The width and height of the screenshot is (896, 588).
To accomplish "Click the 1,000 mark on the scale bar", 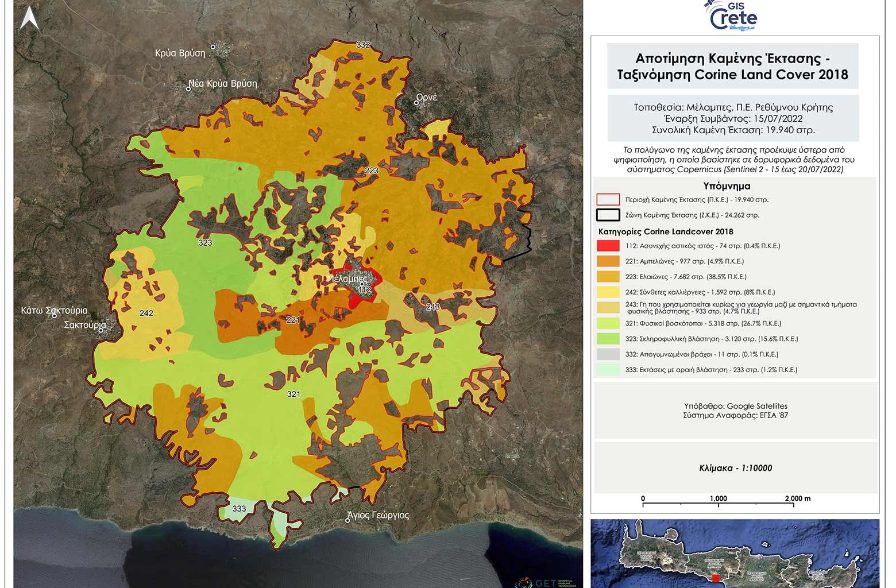I will coord(718,498).
